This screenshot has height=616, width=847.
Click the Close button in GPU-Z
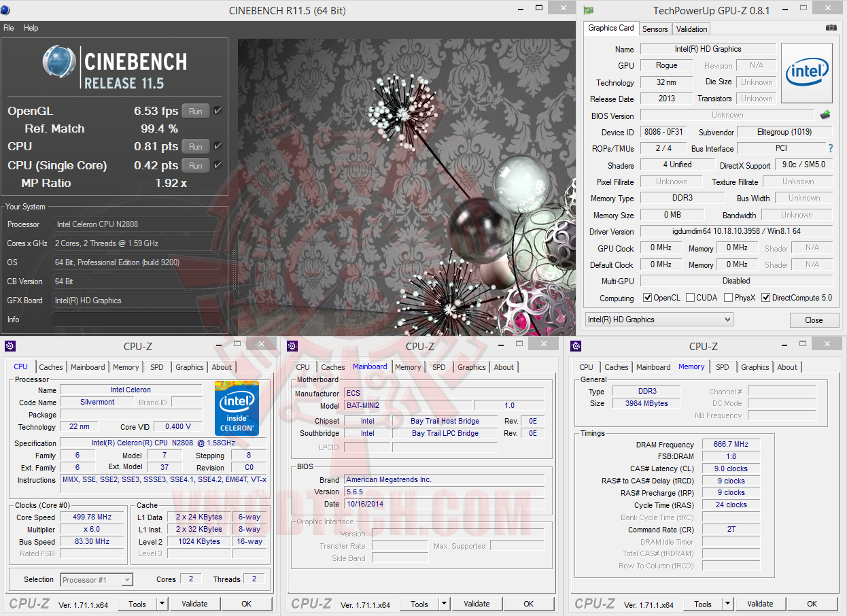814,320
